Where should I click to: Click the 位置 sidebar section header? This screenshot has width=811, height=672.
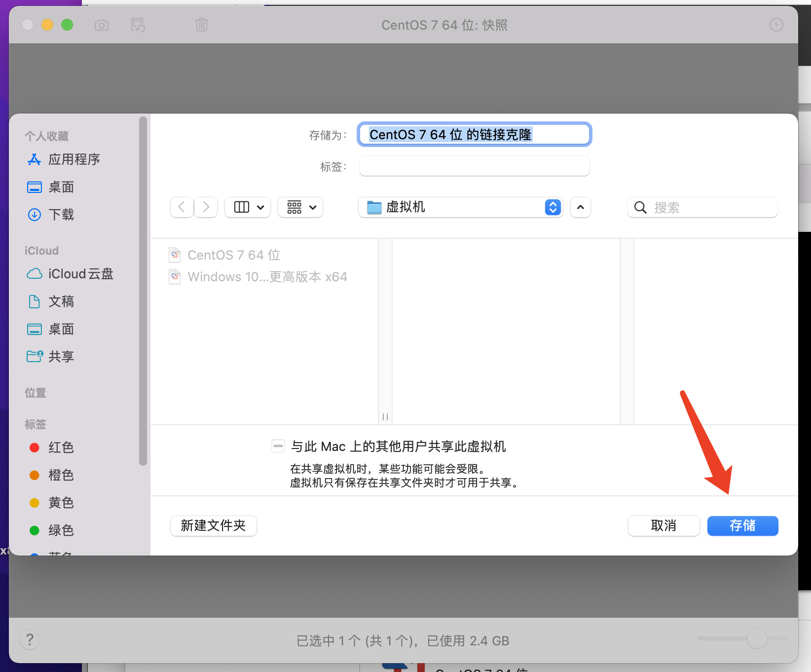point(36,393)
